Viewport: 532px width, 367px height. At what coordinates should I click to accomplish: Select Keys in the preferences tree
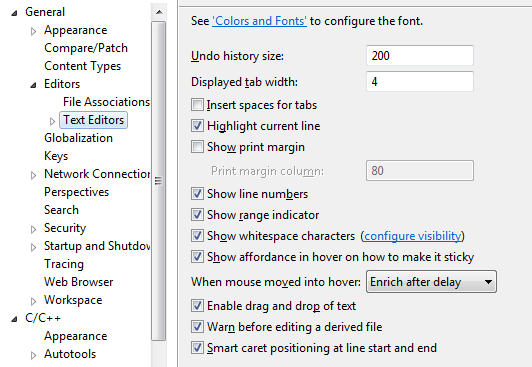click(56, 156)
